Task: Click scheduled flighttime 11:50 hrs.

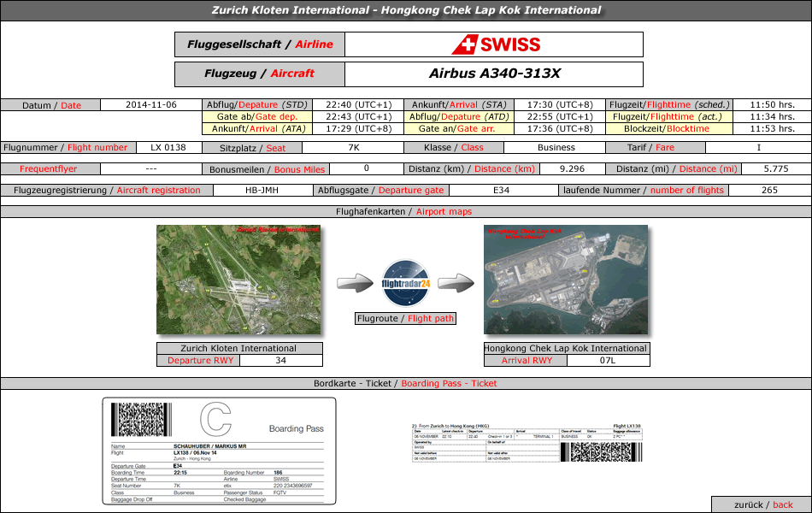Action: [772, 104]
